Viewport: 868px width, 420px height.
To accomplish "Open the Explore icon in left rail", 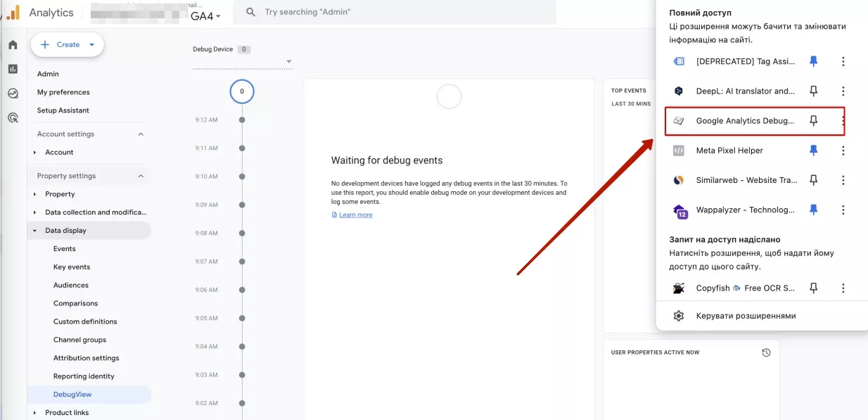I will [13, 93].
